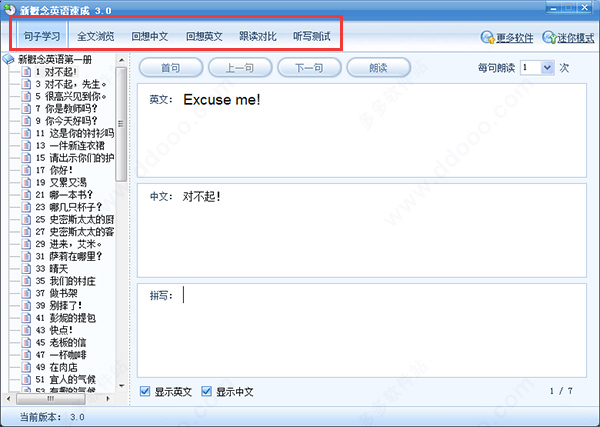
Task: Toggle the 显示中文 checkbox
Action: 206,391
